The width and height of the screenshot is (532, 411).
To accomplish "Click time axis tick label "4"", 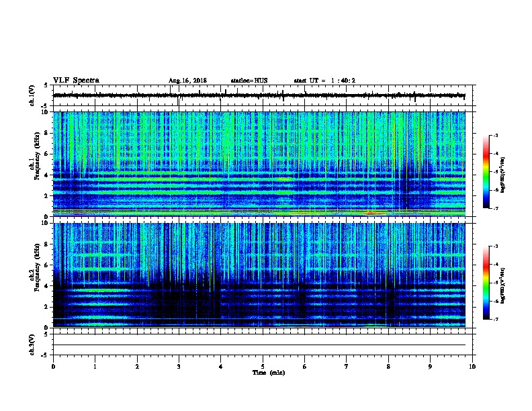I will pos(221,367).
